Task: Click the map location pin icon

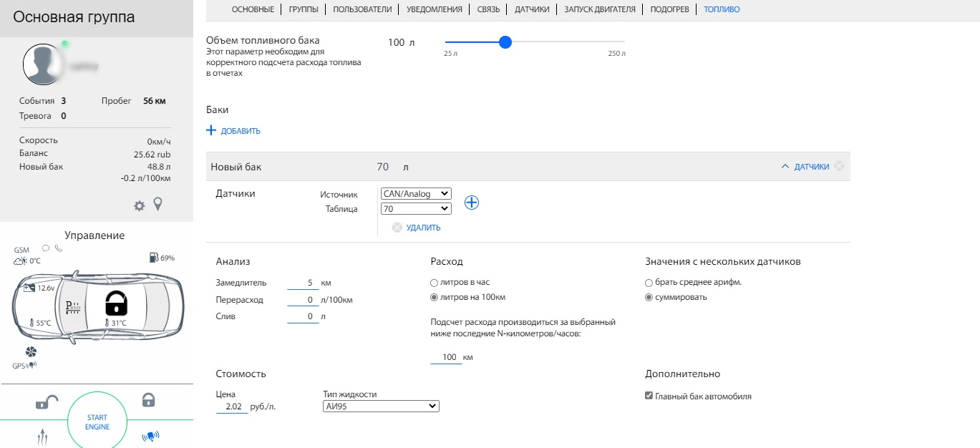Action: [158, 205]
